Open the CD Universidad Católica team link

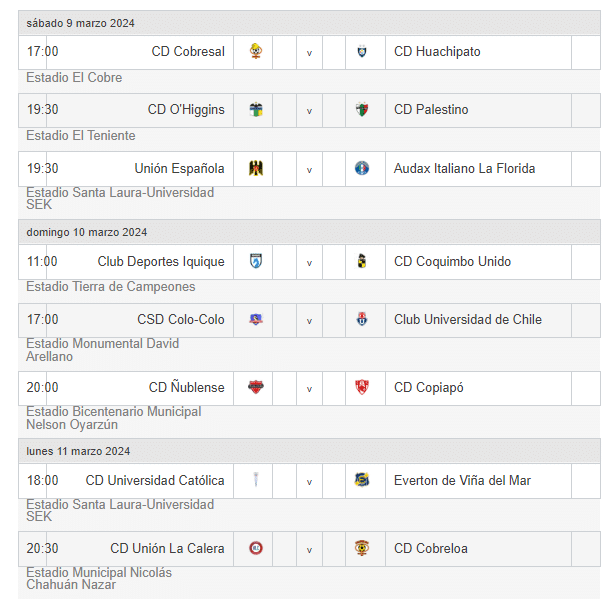(x=155, y=481)
